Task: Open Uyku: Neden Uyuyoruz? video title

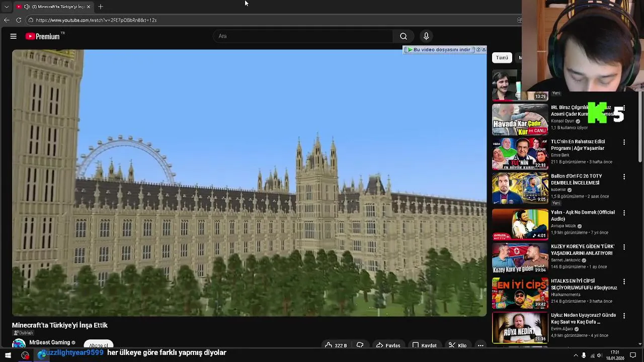Action: pyautogui.click(x=583, y=318)
